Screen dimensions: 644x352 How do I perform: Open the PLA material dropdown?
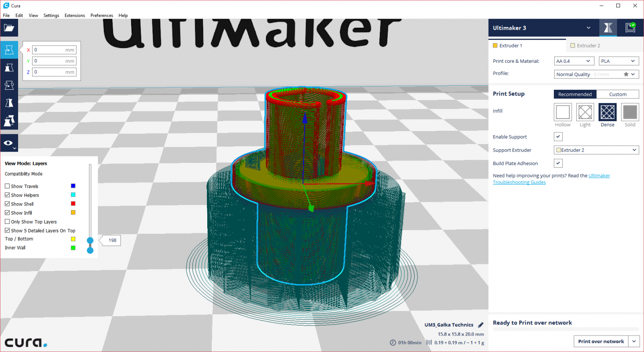pyautogui.click(x=619, y=61)
